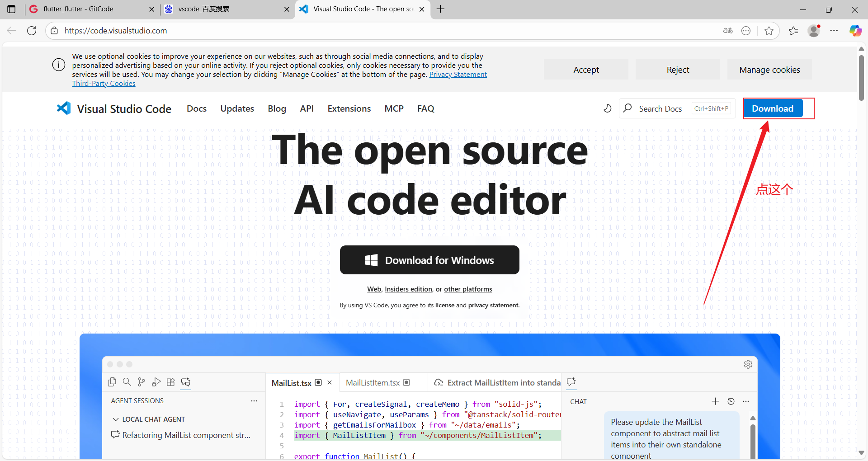Image resolution: width=868 pixels, height=461 pixels.
Task: Reject optional cookies
Action: click(x=678, y=70)
